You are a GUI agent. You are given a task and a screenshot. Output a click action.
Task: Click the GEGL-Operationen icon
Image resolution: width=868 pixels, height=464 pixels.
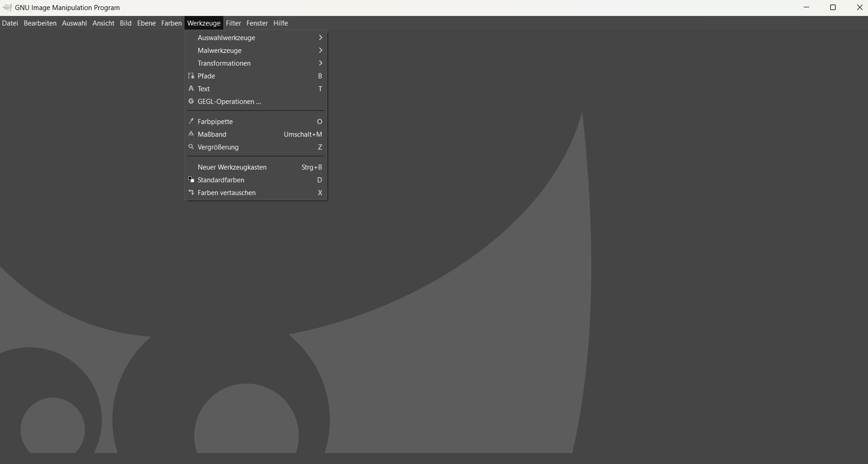pyautogui.click(x=191, y=102)
